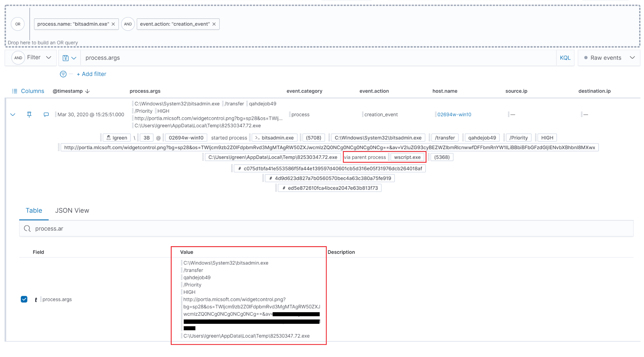Click the wscript.exe parent process link
This screenshot has width=644, height=357.
(x=406, y=157)
